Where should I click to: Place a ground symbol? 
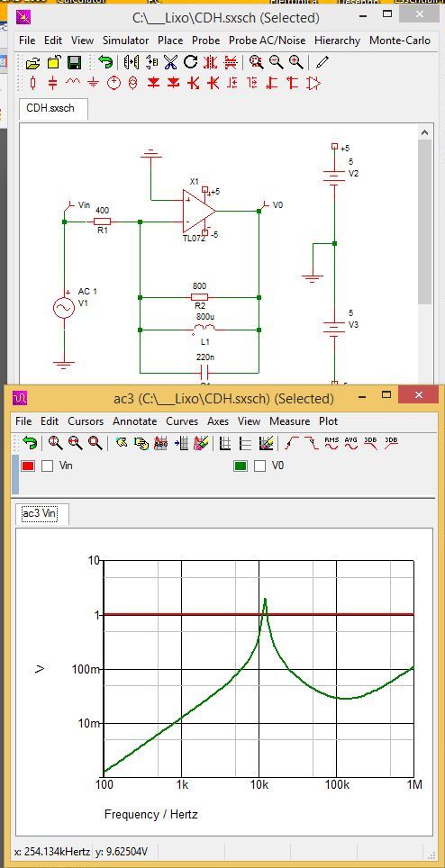point(93,84)
